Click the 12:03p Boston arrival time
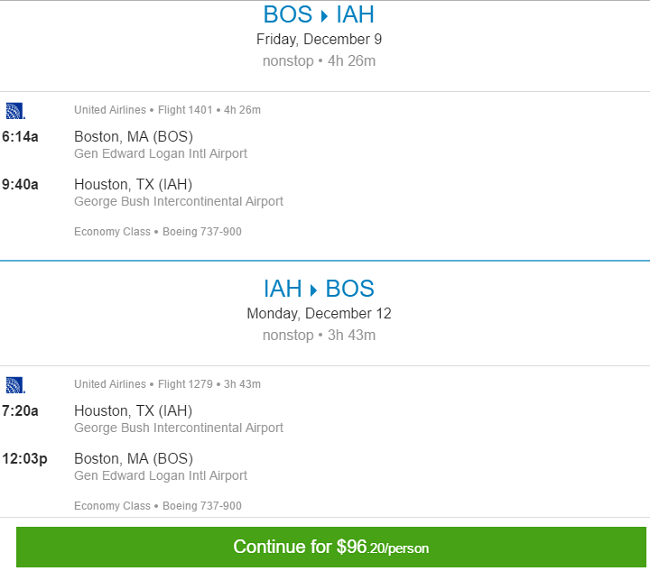The width and height of the screenshot is (650, 571). coord(26,458)
